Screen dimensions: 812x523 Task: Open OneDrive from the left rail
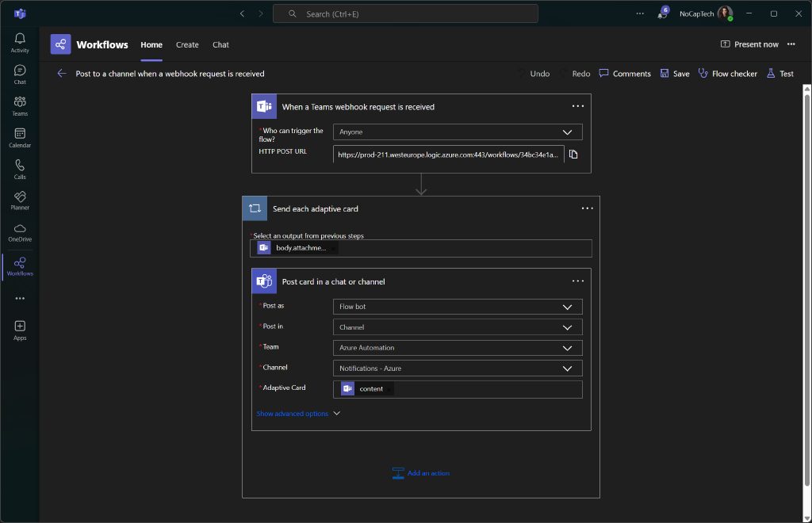20,232
